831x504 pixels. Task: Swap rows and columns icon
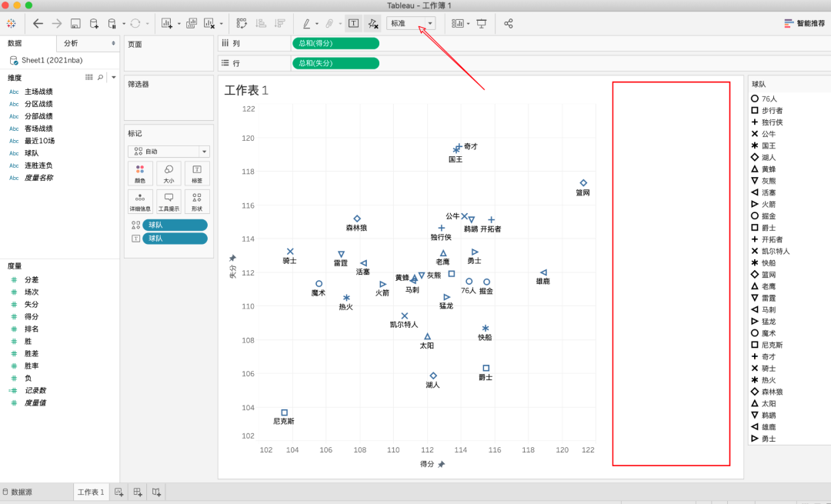click(x=242, y=23)
